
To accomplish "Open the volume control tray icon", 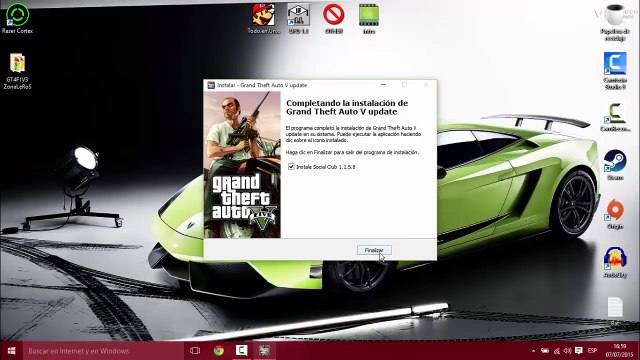I will tap(567, 351).
